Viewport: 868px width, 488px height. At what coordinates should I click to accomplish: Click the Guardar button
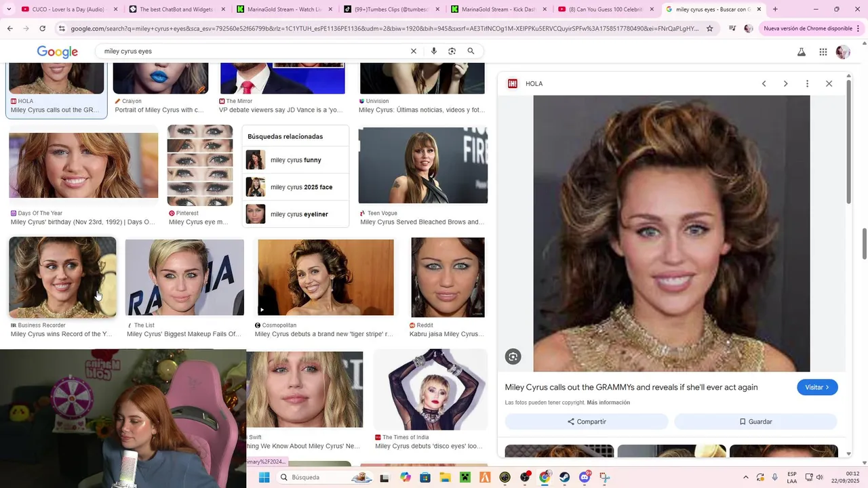(x=755, y=422)
